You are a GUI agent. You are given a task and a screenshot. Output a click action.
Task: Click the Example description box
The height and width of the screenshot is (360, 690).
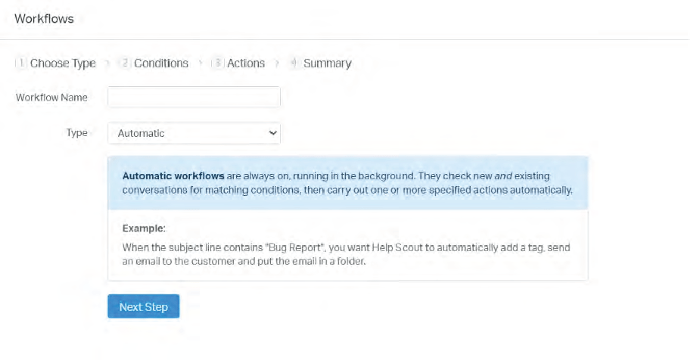pos(348,245)
